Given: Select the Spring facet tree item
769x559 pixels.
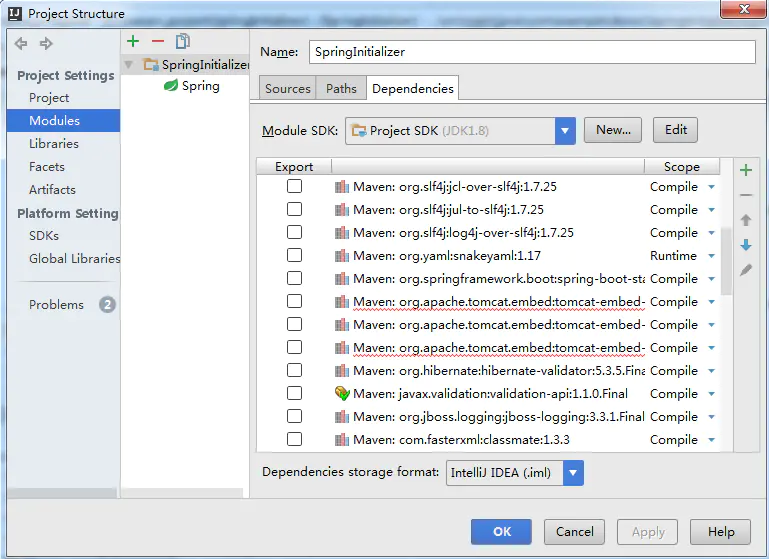Looking at the screenshot, I should [192, 86].
